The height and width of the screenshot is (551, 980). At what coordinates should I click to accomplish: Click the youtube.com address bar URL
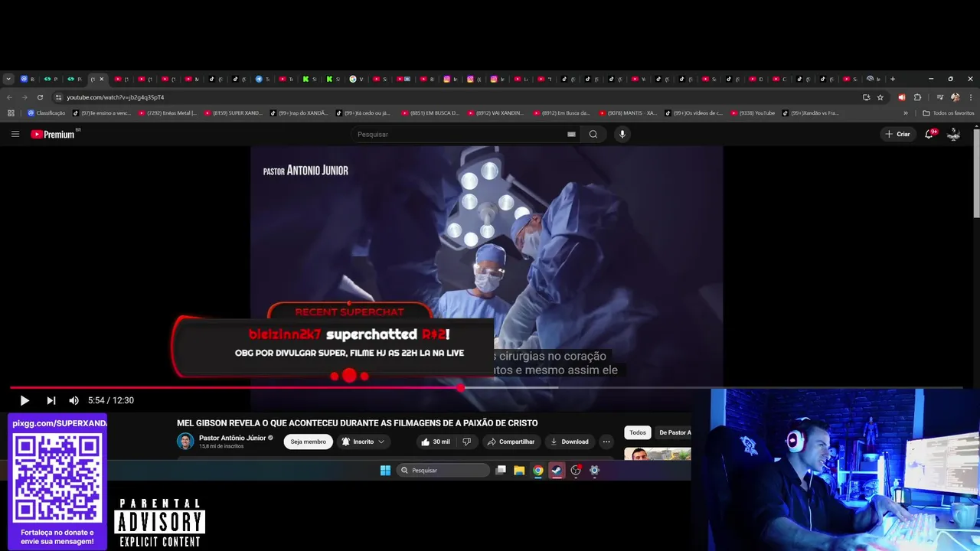pyautogui.click(x=115, y=97)
